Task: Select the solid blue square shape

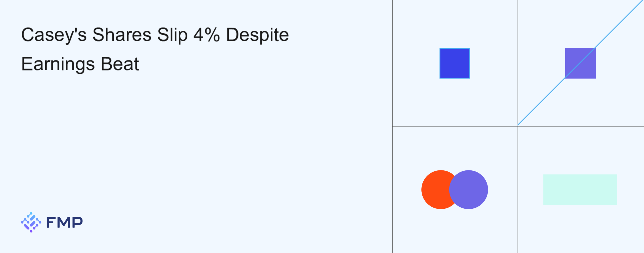Action: [455, 63]
